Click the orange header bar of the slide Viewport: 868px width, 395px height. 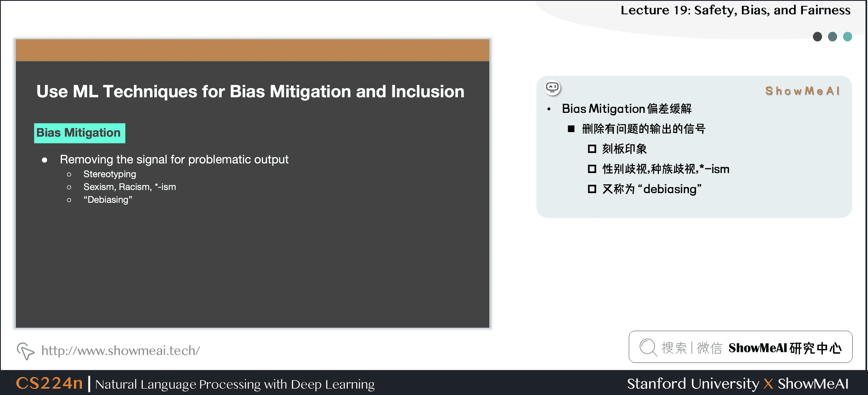[x=252, y=50]
